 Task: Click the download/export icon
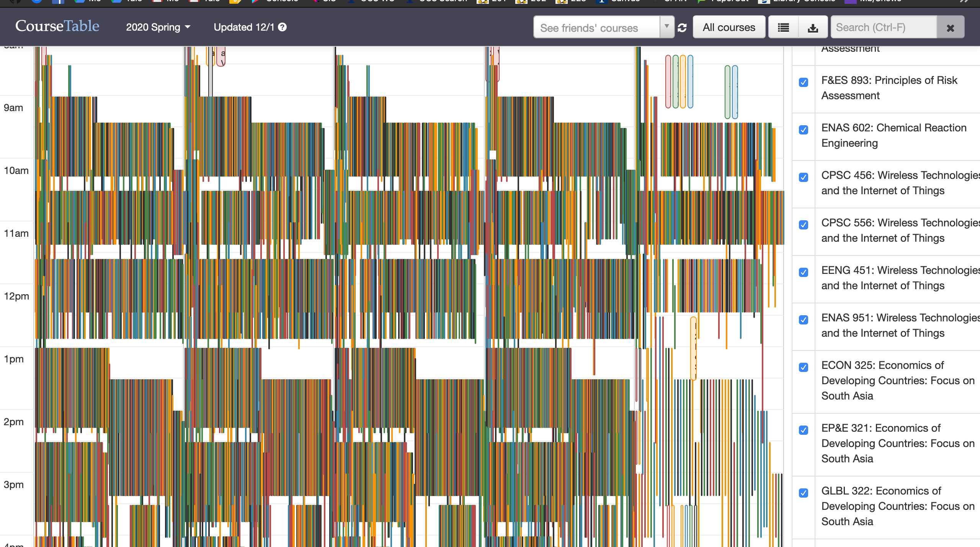(813, 28)
